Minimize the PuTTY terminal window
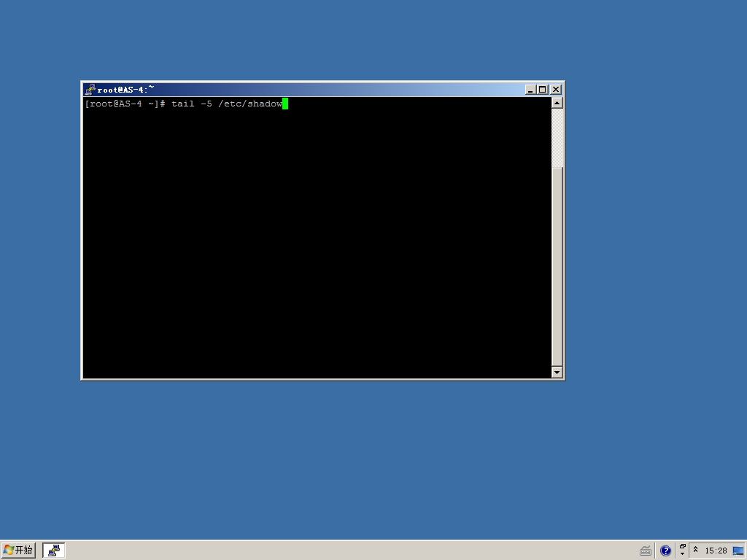Image resolution: width=747 pixels, height=560 pixels. coord(531,90)
